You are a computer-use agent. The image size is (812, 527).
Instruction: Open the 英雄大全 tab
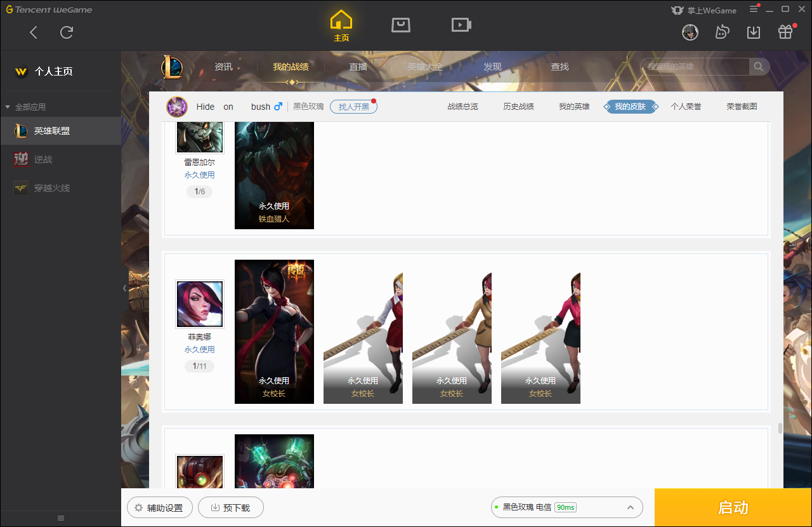[x=425, y=67]
